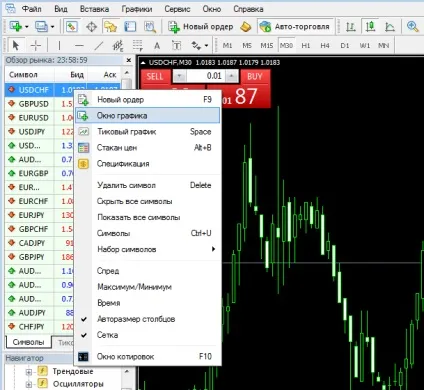Viewport: 424px width, 390px height.
Task: Toggle Авторазмер столбцов checked option
Action: coord(148,319)
